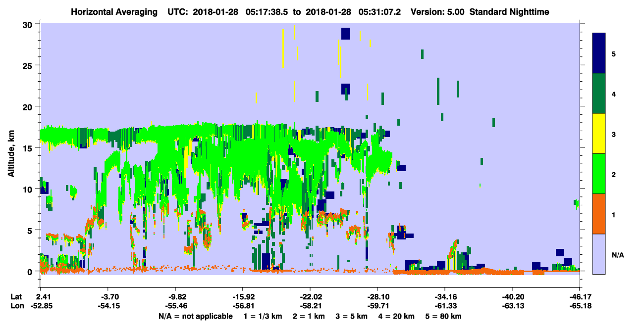Click latitude value -15.92
The height and width of the screenshot is (330, 644).
coord(243,297)
